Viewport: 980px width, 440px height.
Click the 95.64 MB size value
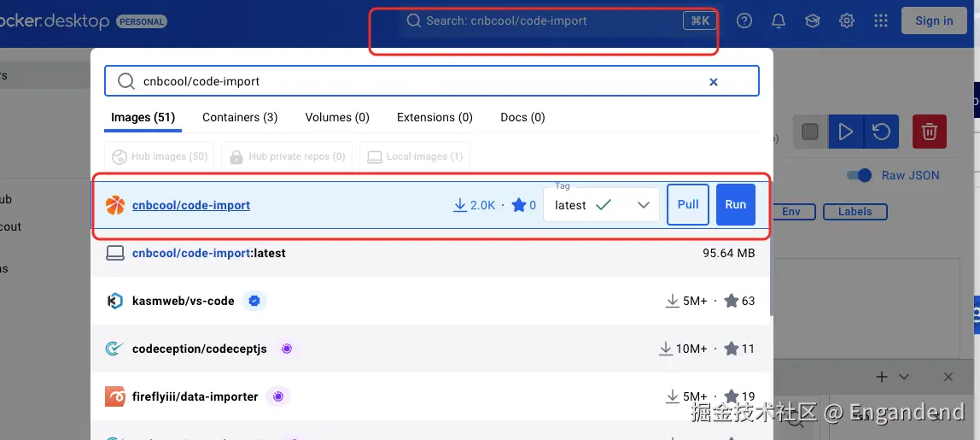729,254
